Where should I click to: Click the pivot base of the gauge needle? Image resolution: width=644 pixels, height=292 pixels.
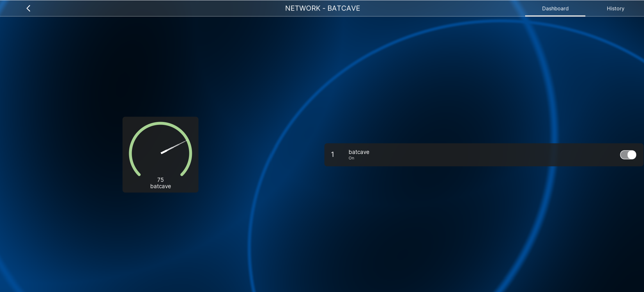pos(162,153)
